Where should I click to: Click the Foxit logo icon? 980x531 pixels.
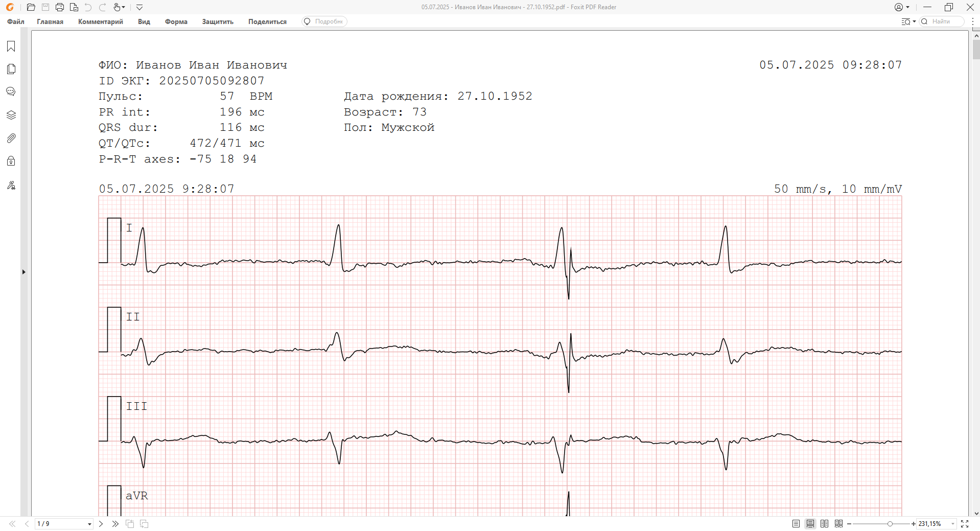coord(10,7)
